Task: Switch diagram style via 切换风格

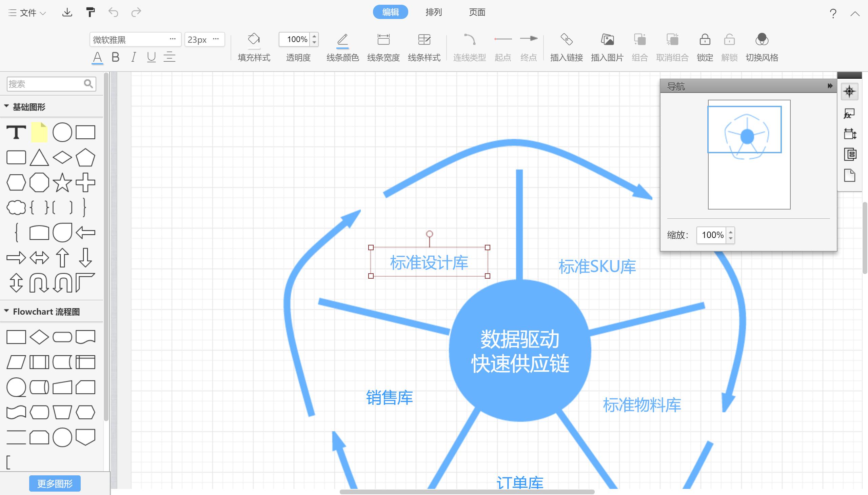Action: (x=762, y=46)
